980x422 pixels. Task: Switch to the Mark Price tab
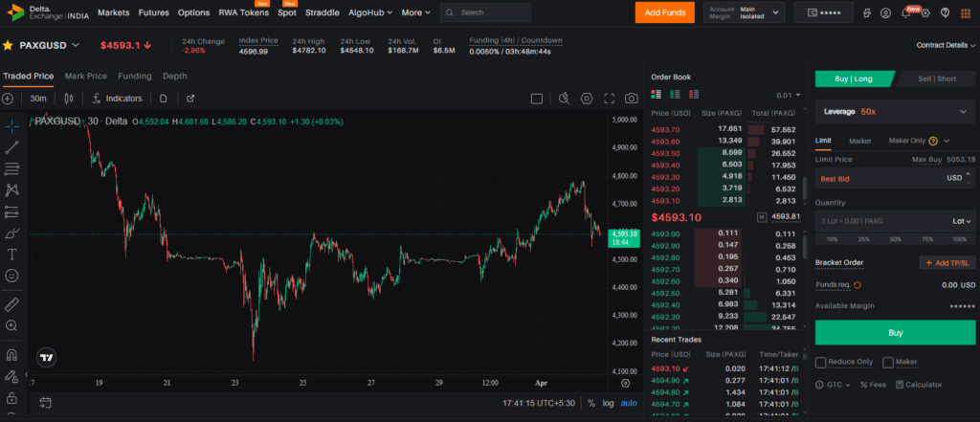85,77
